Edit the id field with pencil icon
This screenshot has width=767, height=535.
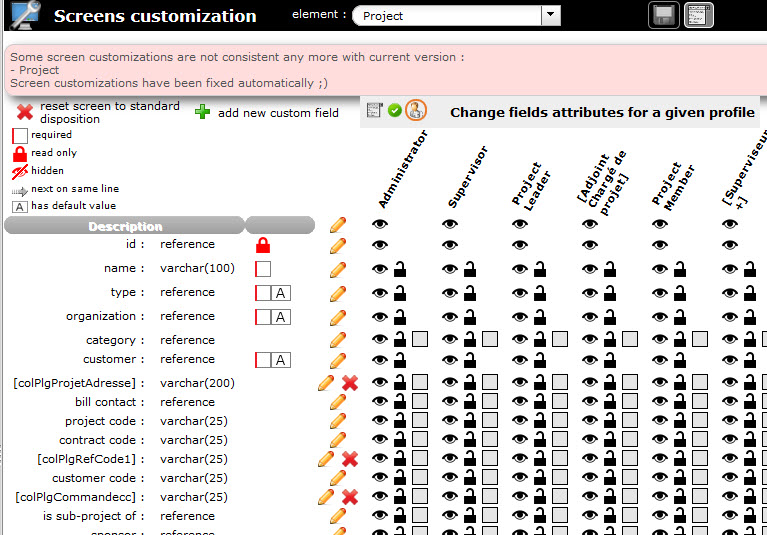pyautogui.click(x=338, y=245)
